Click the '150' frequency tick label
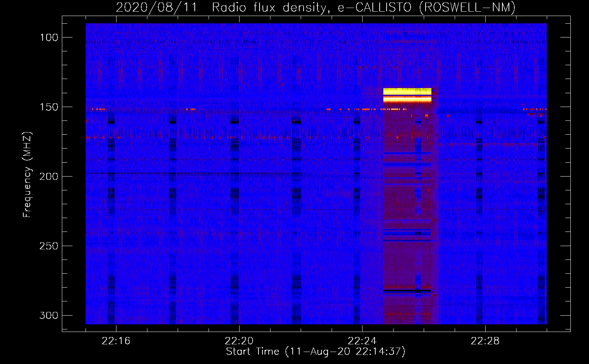The height and width of the screenshot is (364, 589). (x=49, y=107)
